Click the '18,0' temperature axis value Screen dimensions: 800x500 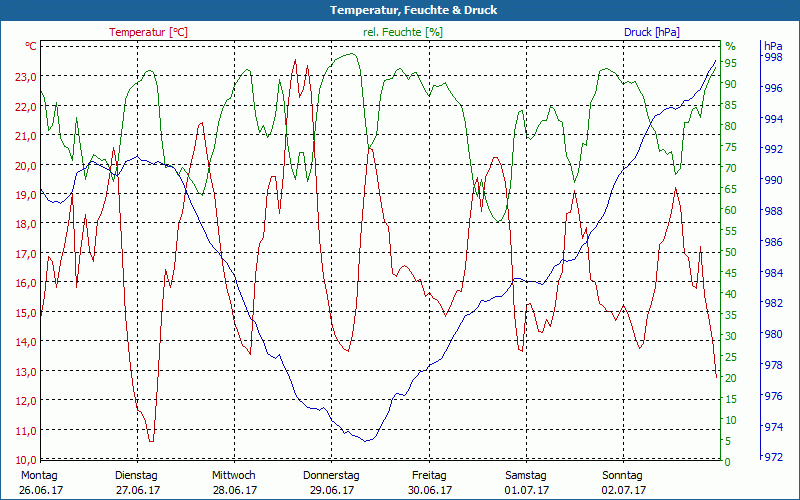tap(27, 224)
